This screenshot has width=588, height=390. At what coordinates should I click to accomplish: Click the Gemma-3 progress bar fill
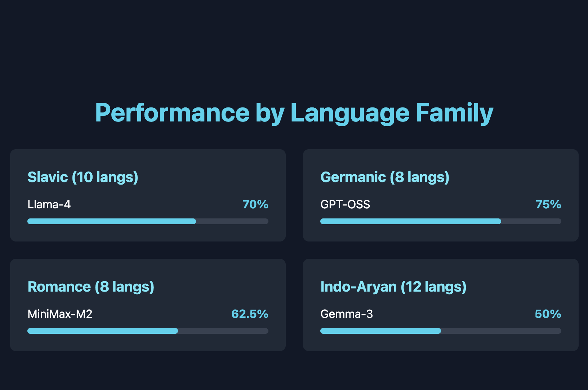point(380,331)
